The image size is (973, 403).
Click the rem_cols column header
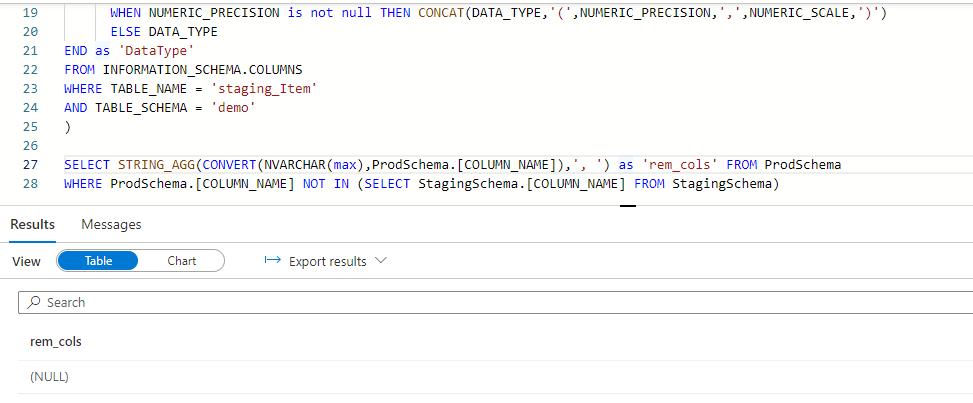(x=56, y=341)
